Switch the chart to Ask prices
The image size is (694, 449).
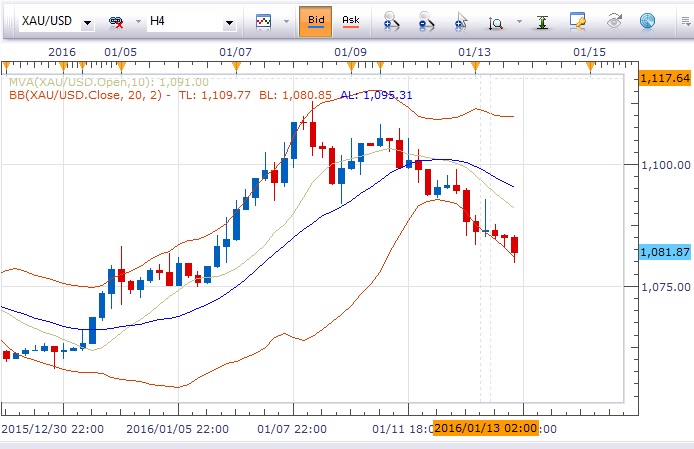tap(351, 21)
